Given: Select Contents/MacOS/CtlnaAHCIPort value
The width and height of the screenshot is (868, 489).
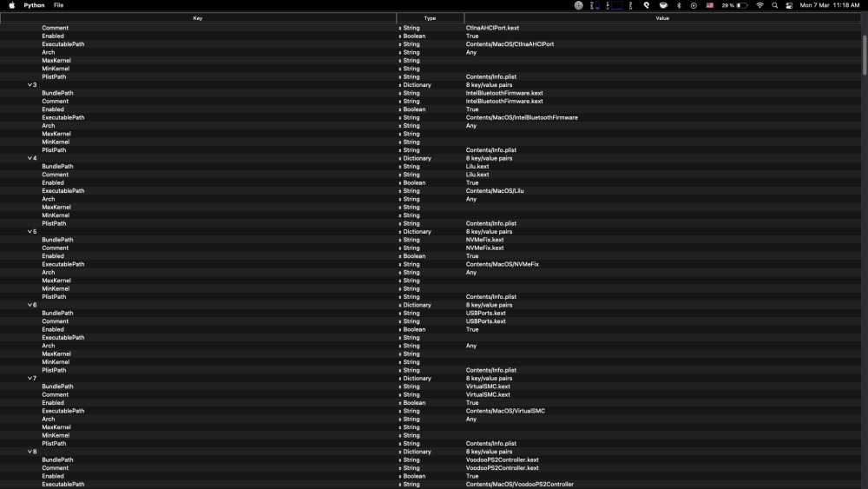Looking at the screenshot, I should pos(510,44).
